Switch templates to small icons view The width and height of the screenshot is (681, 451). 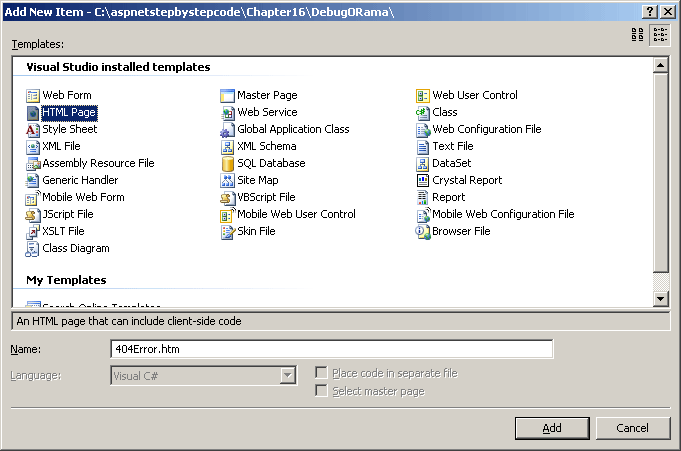(660, 34)
